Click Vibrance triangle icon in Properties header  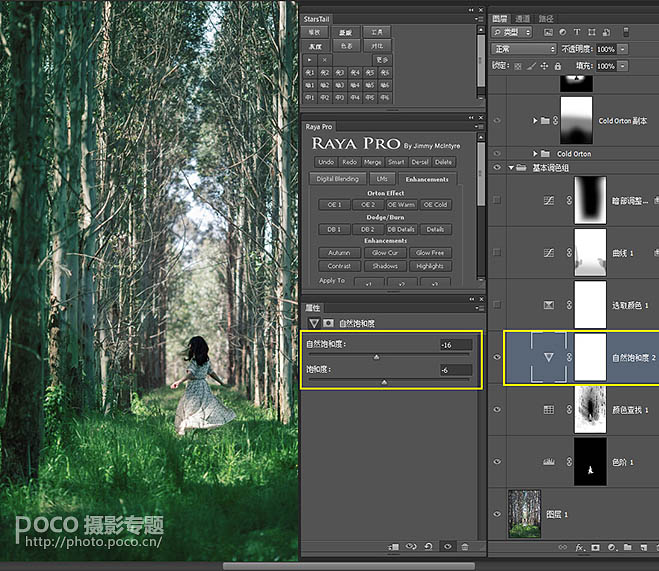[314, 323]
